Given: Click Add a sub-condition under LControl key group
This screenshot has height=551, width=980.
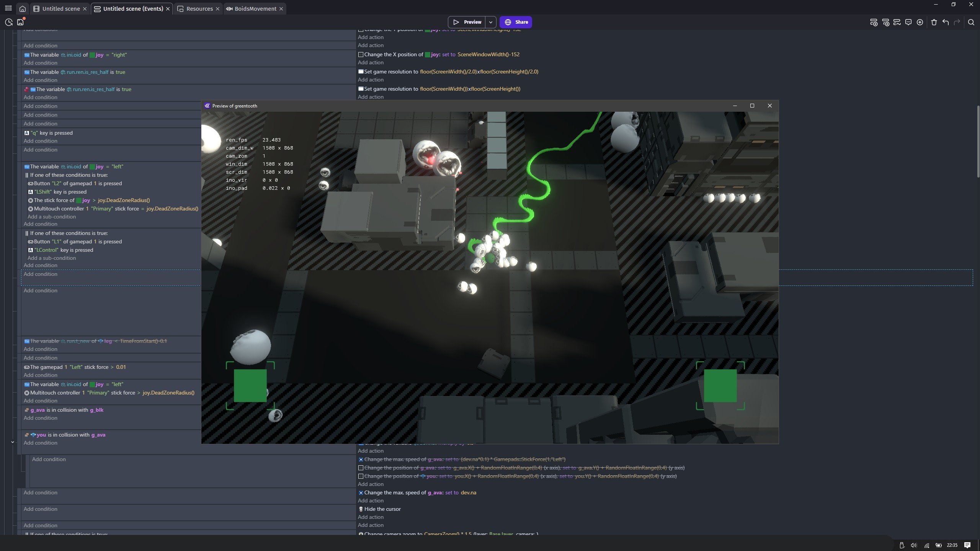Looking at the screenshot, I should click(52, 258).
